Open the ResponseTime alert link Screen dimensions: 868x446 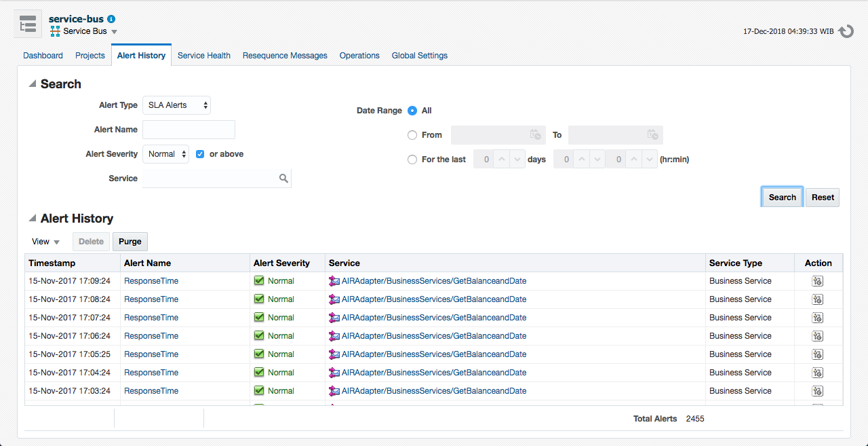point(151,280)
